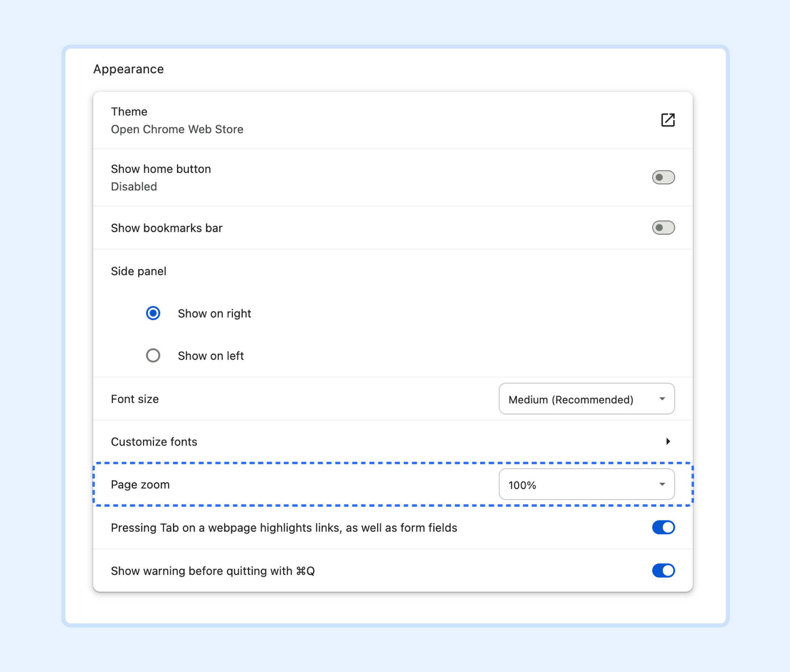Click the Open Chrome Web Store text

pyautogui.click(x=177, y=129)
